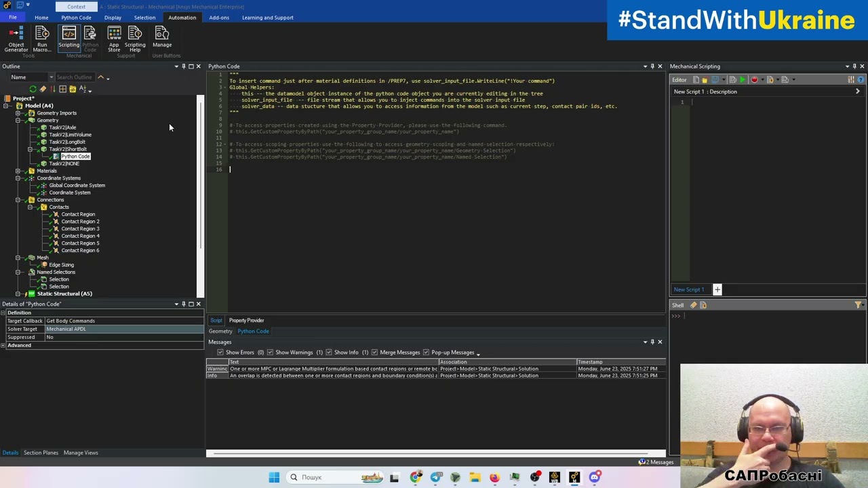The image size is (868, 488).
Task: Save script with the Editor floppy disk icon
Action: 715,80
